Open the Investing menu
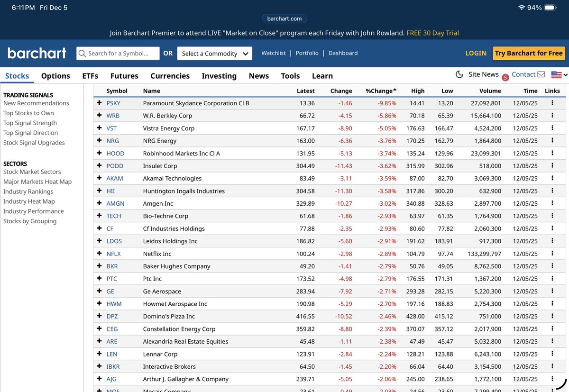The width and height of the screenshot is (569, 392). pos(219,76)
